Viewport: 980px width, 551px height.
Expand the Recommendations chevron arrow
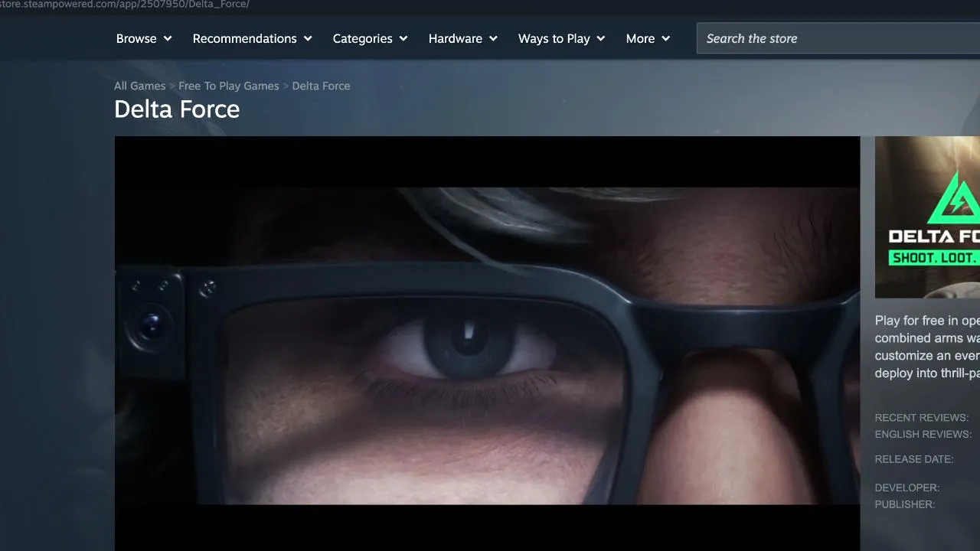pos(308,38)
